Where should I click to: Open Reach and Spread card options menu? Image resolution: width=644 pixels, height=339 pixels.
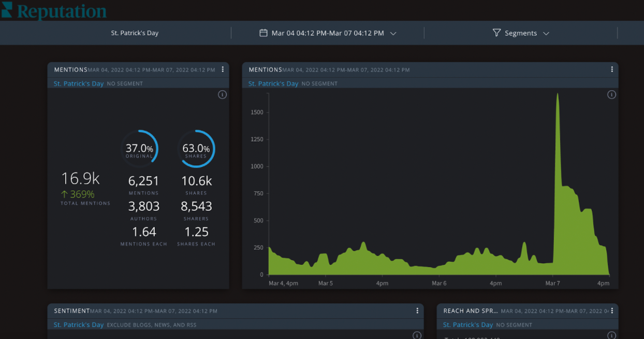611,310
